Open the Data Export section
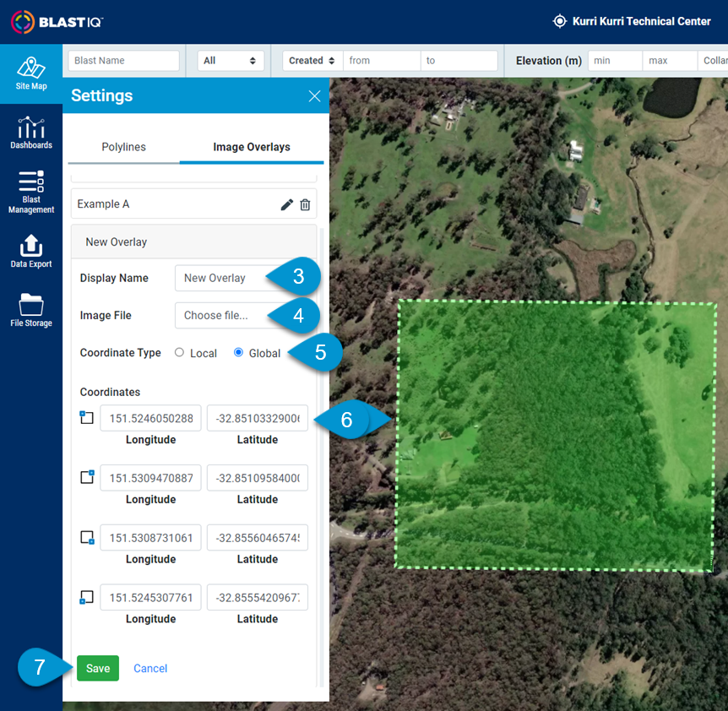This screenshot has height=711, width=728. [31, 252]
